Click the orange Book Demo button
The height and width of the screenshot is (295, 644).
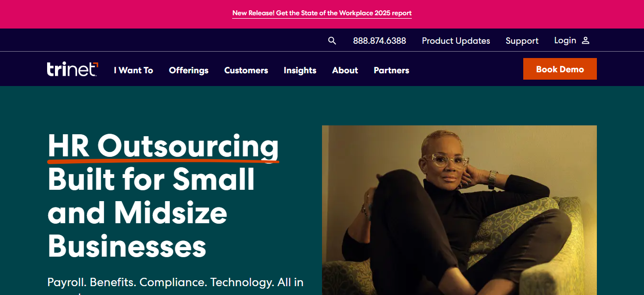560,69
